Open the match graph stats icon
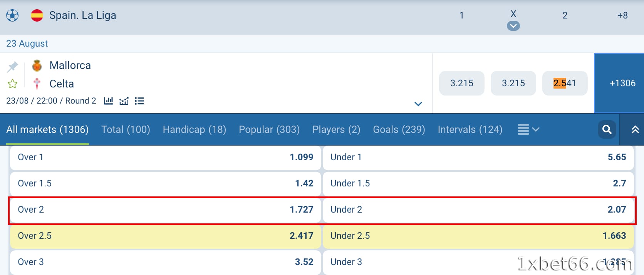Image resolution: width=644 pixels, height=275 pixels. [124, 101]
